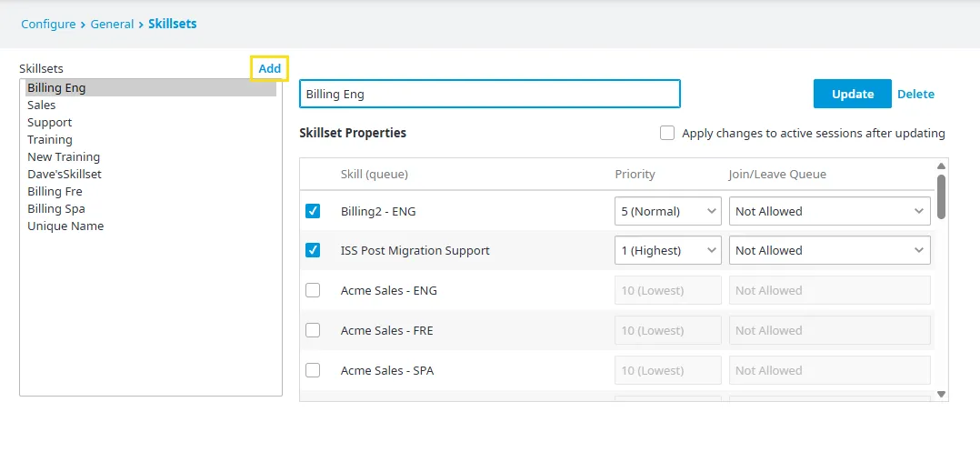Open Join/Leave Queue dropdown for ISS Post Migration

point(830,250)
